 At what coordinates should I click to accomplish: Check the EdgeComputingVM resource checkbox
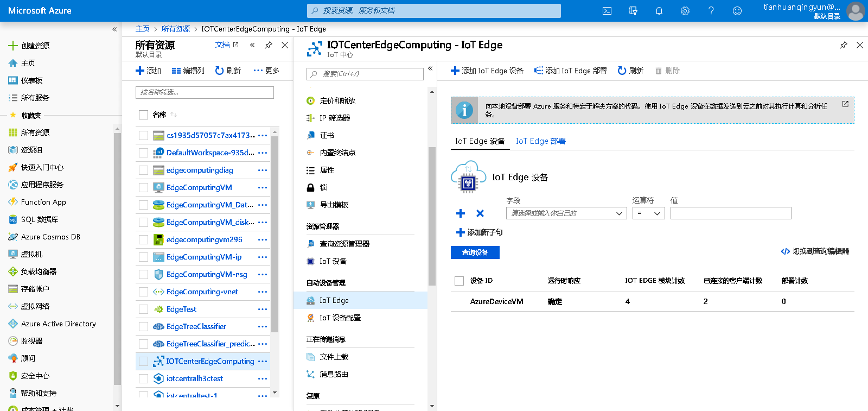coord(143,187)
